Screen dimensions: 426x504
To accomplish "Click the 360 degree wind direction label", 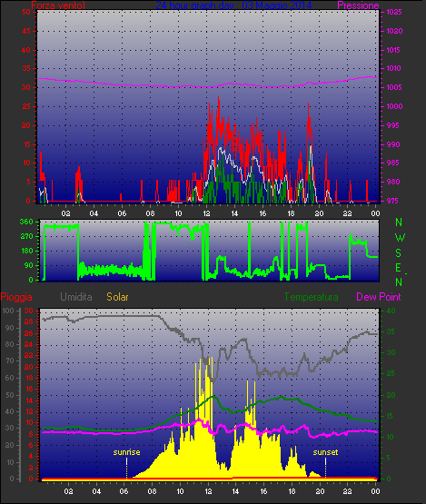I will [26, 222].
